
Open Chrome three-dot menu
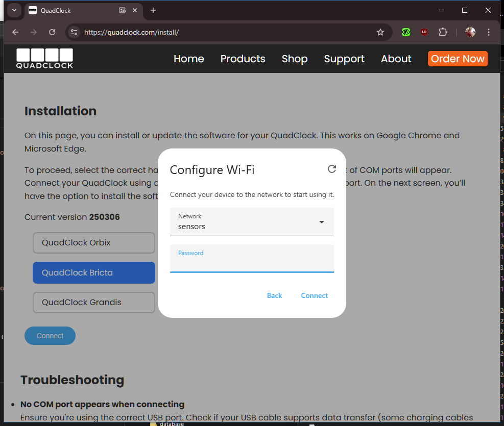(x=489, y=32)
